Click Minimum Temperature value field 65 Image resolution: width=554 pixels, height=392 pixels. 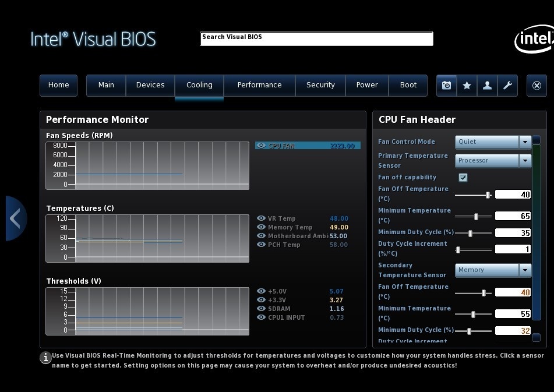pyautogui.click(x=513, y=216)
